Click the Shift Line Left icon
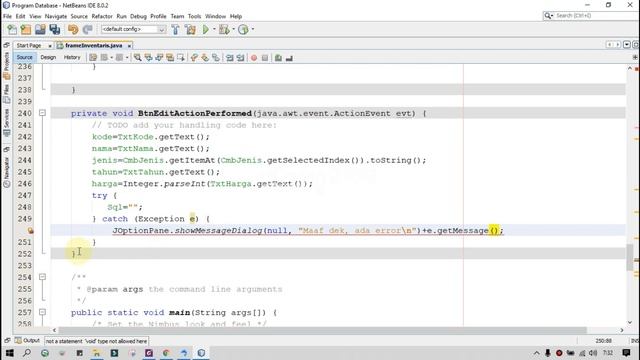This screenshot has height=360, width=640. tap(230, 58)
